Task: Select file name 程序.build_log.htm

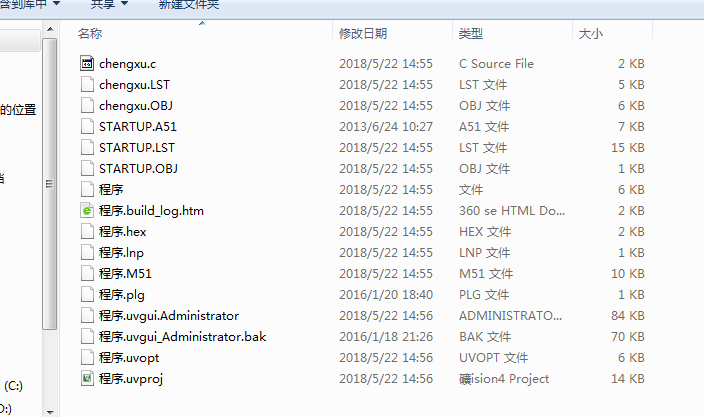Action: click(x=151, y=211)
